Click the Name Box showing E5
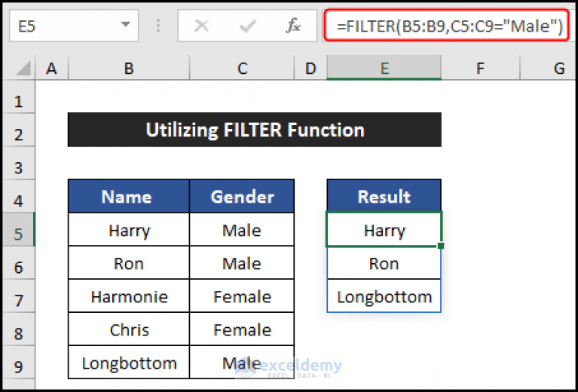Image resolution: width=578 pixels, height=392 pixels. [x=74, y=26]
